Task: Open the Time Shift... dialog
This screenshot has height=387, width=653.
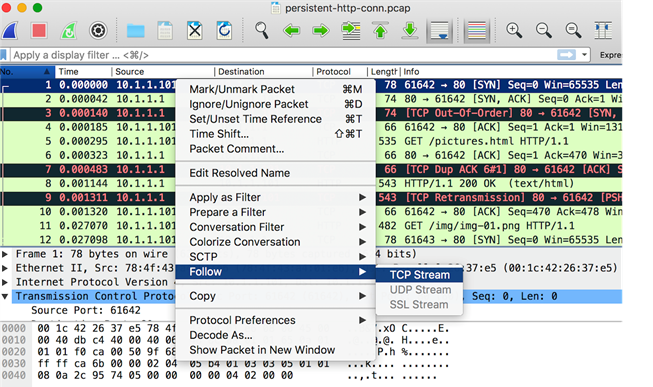Action: 275,134
